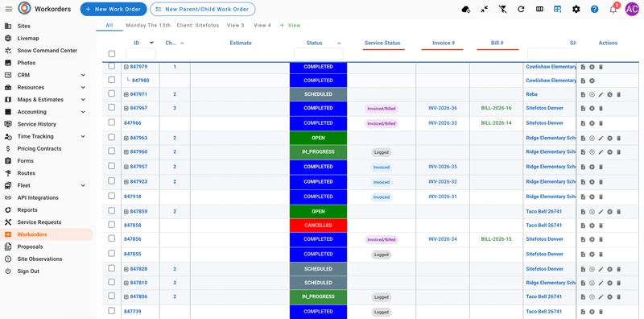Screen dimensions: 644x319
Task: Click New Parent/Child Work Order button
Action: point(203,9)
